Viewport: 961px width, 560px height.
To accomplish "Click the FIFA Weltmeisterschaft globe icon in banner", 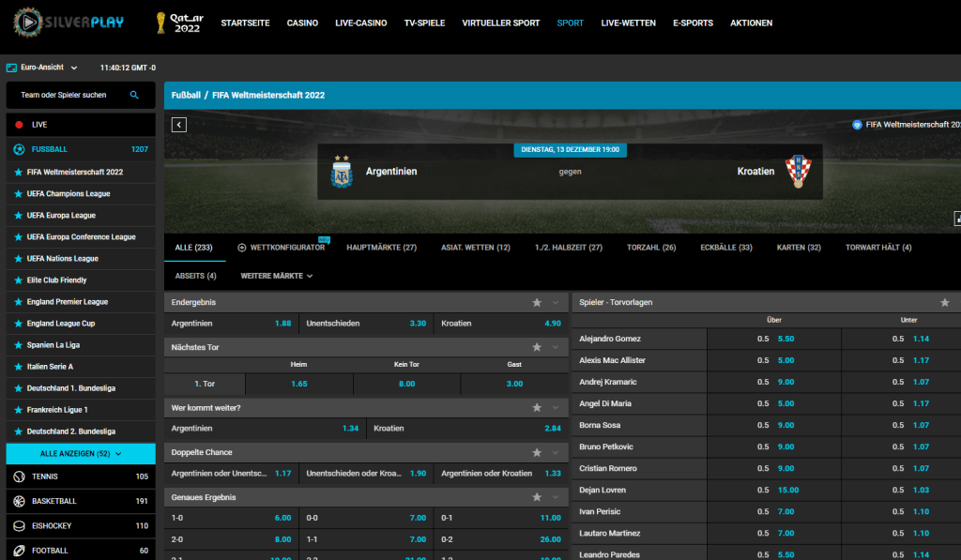I will point(857,125).
